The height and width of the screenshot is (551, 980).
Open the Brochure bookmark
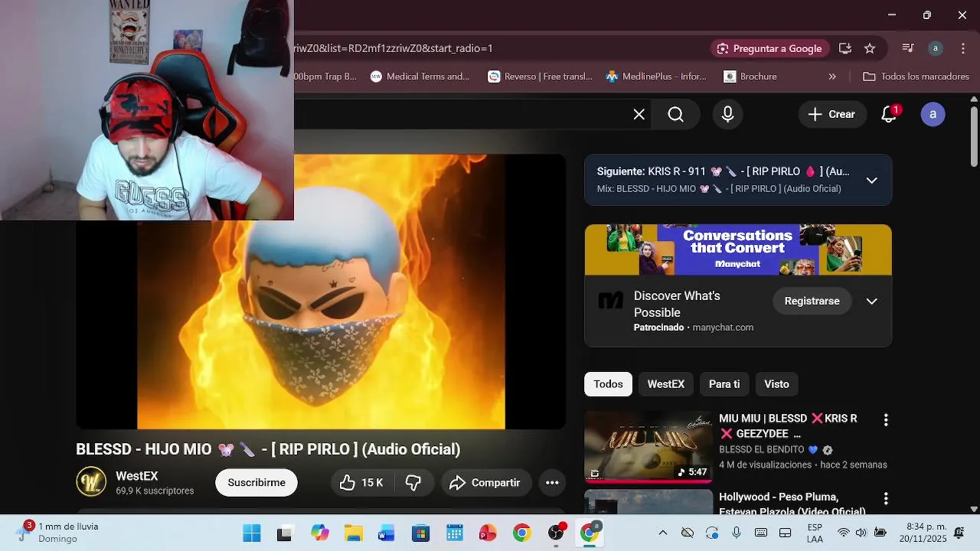750,77
